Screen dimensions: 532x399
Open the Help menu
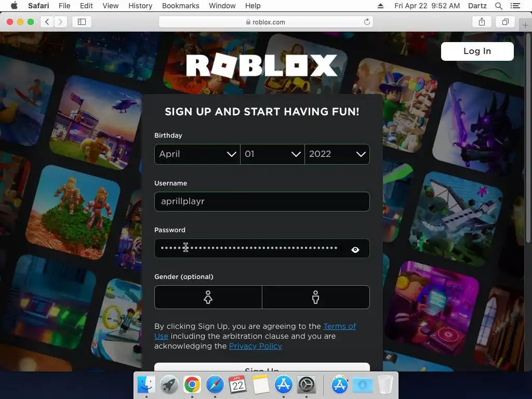[x=253, y=6]
